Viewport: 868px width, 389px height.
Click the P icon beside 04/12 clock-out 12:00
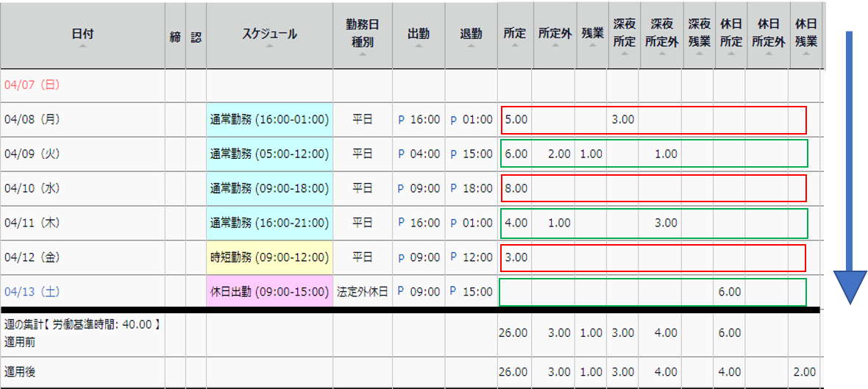454,258
